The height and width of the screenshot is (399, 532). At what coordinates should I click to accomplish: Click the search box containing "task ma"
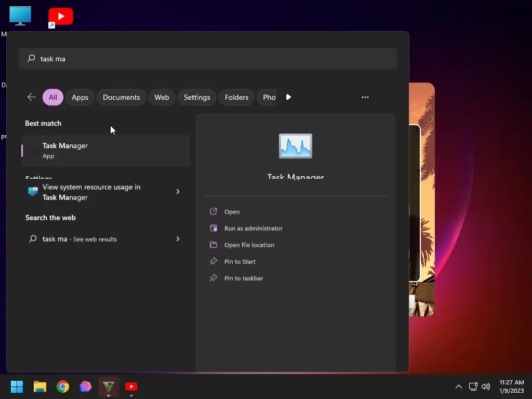(x=208, y=58)
